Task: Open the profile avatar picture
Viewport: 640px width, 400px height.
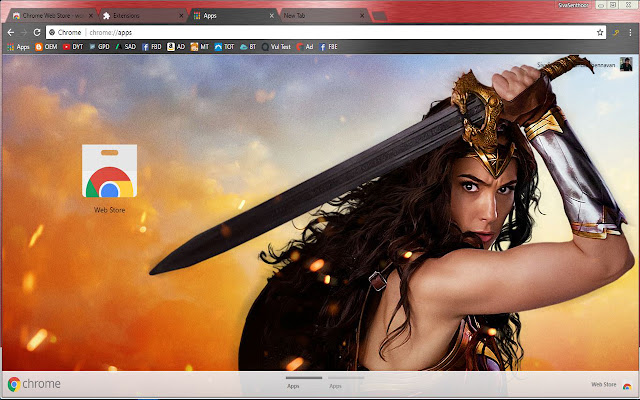Action: [626, 64]
